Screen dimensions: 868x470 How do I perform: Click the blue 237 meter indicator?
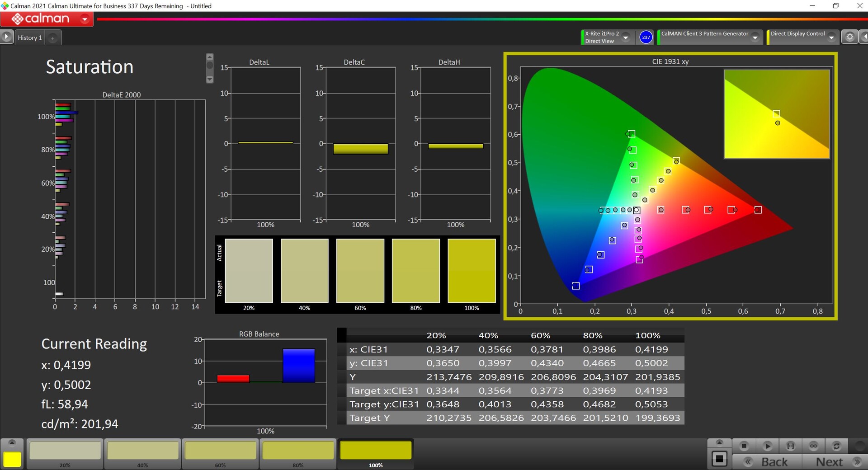tap(646, 37)
